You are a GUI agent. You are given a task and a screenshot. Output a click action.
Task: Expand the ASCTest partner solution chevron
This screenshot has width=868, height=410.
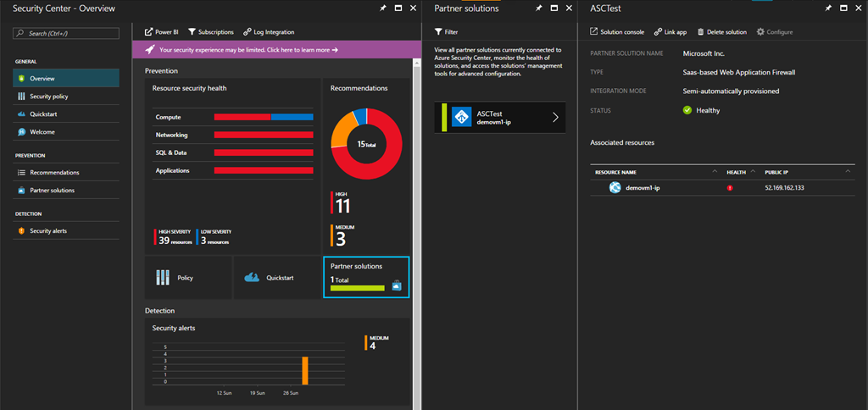[556, 117]
